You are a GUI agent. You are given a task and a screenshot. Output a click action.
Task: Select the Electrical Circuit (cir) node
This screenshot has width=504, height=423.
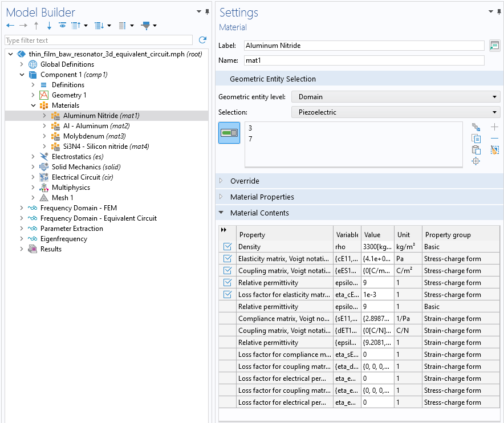pos(82,177)
